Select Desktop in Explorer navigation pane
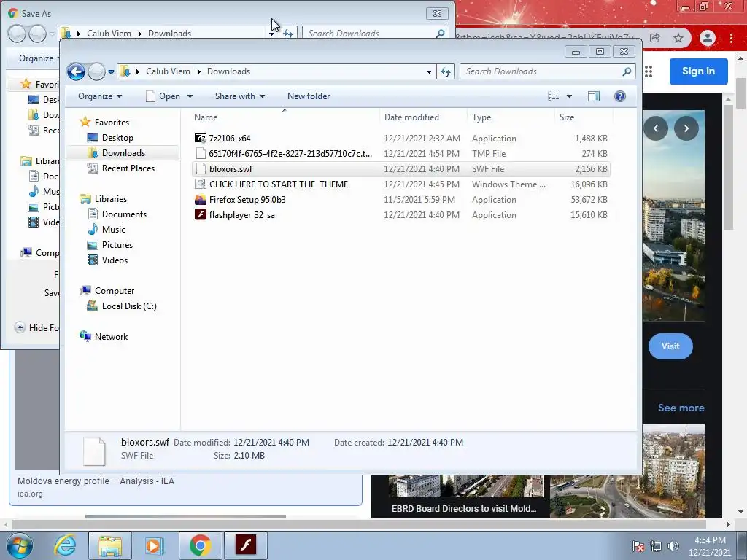Viewport: 747px width, 560px height. (x=117, y=138)
